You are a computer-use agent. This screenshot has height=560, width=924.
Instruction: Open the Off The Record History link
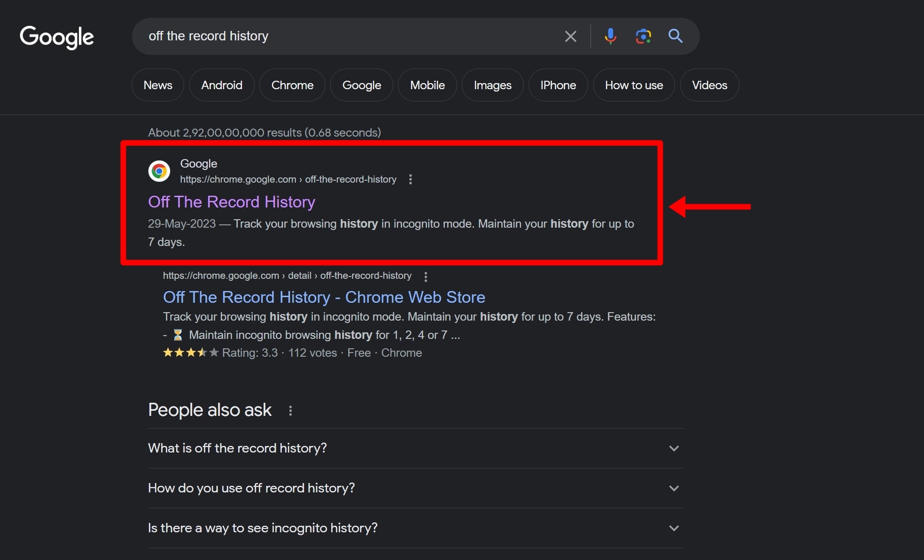coord(232,202)
